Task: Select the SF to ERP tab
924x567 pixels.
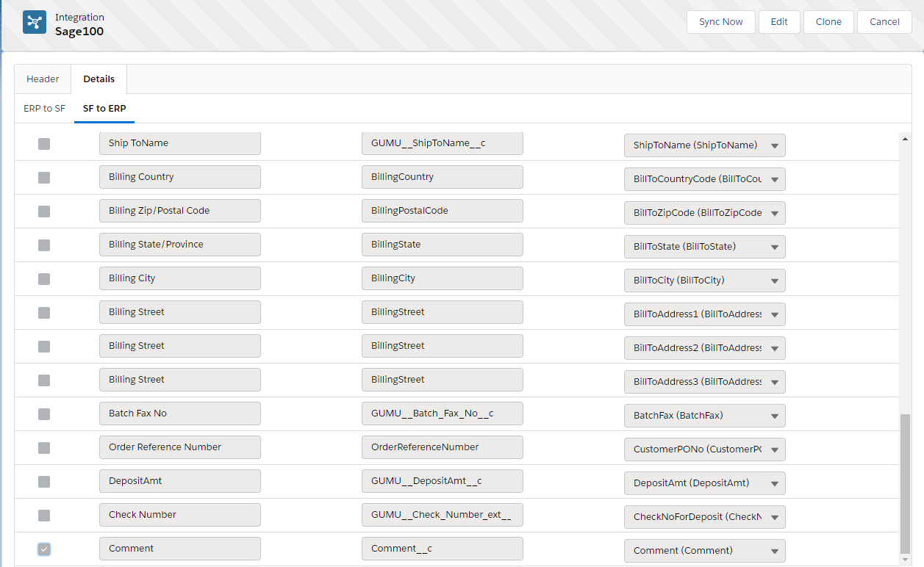Action: pos(104,108)
